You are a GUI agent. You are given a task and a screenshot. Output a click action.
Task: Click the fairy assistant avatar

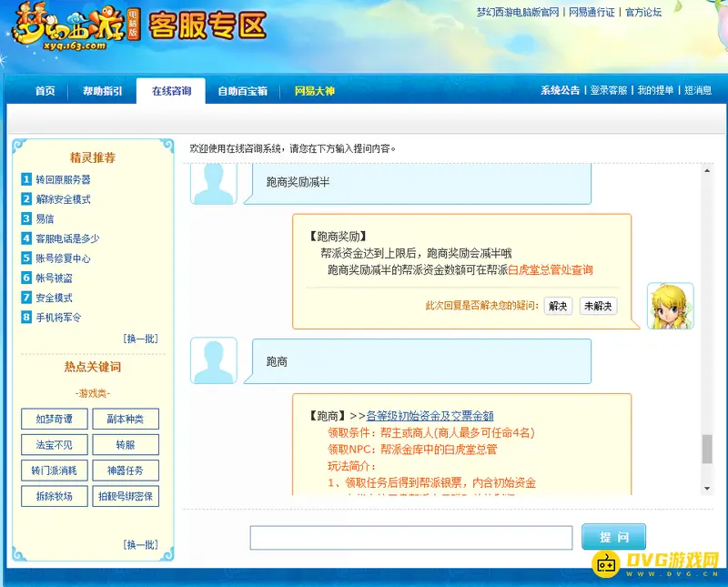670,306
